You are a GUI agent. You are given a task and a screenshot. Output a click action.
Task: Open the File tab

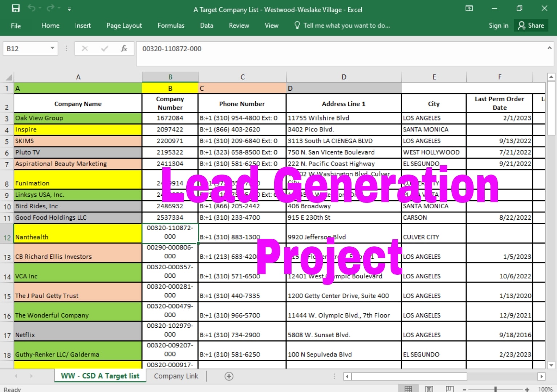tap(16, 26)
